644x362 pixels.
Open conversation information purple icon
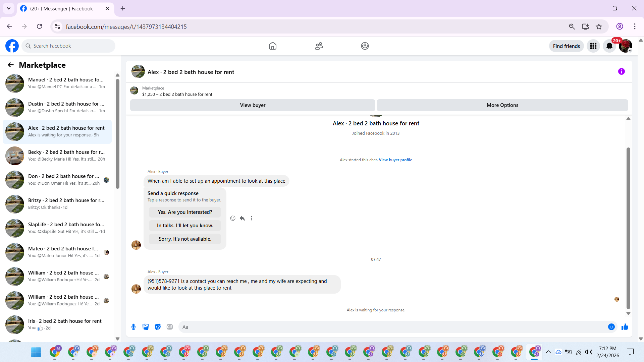pyautogui.click(x=621, y=71)
